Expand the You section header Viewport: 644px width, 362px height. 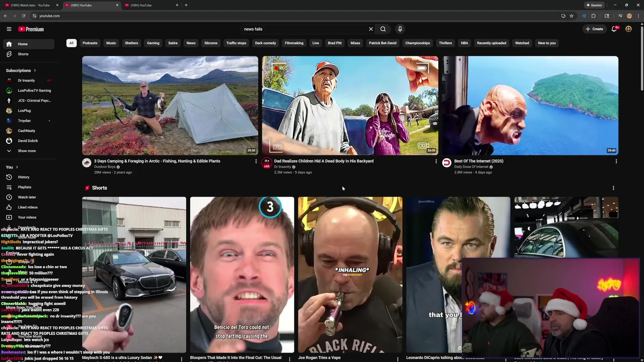(12, 167)
